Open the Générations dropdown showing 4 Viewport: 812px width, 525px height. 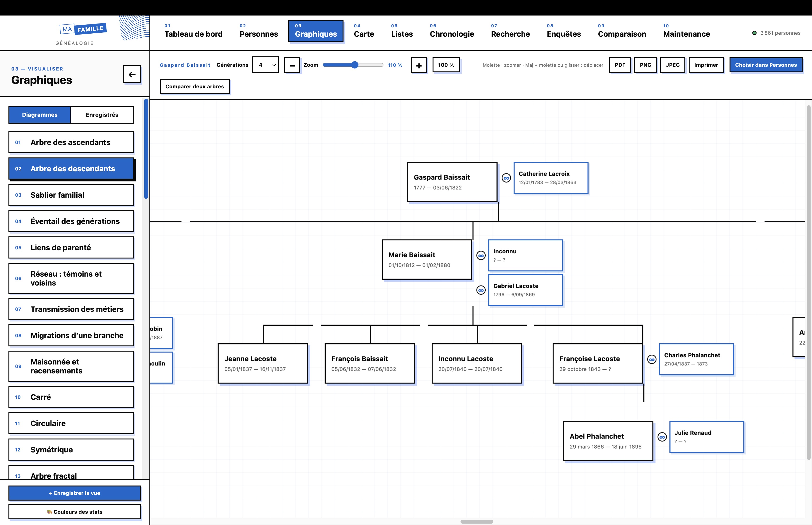click(265, 65)
